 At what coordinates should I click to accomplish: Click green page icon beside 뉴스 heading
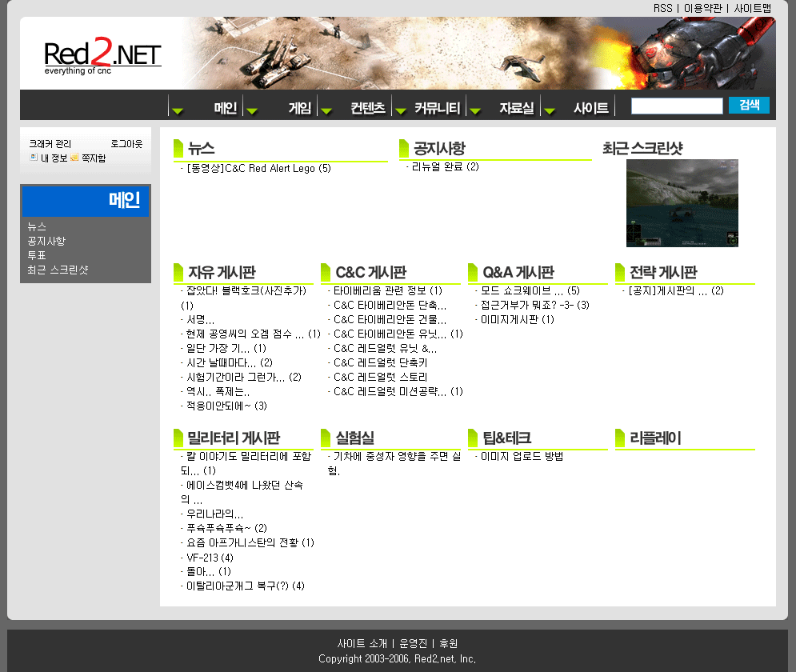pyautogui.click(x=178, y=148)
